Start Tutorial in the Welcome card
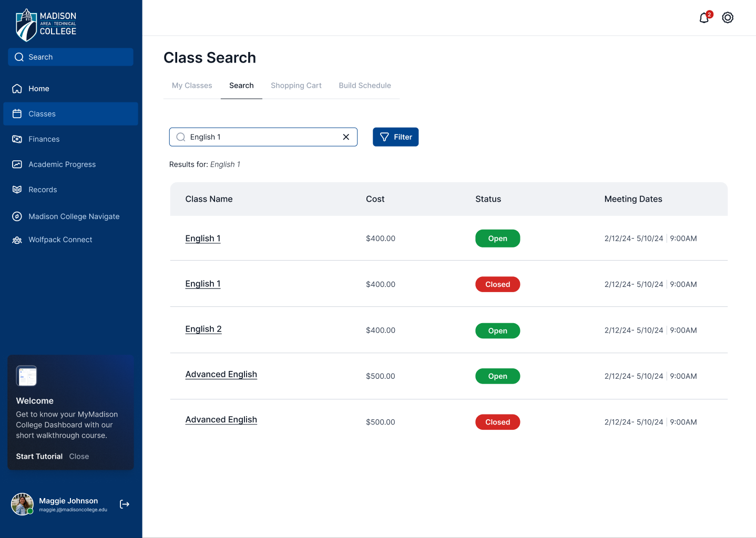The width and height of the screenshot is (756, 538). [x=39, y=457]
